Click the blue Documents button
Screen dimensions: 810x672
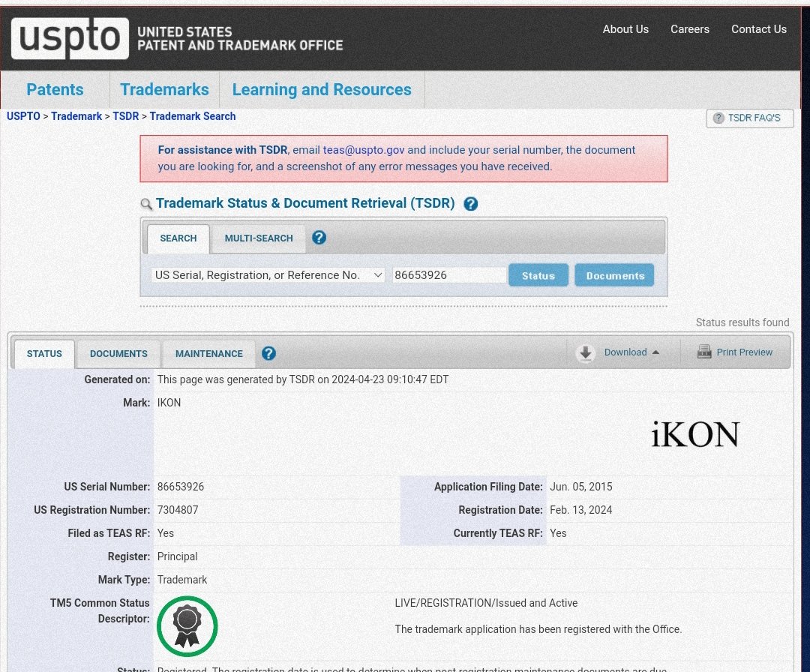click(615, 275)
